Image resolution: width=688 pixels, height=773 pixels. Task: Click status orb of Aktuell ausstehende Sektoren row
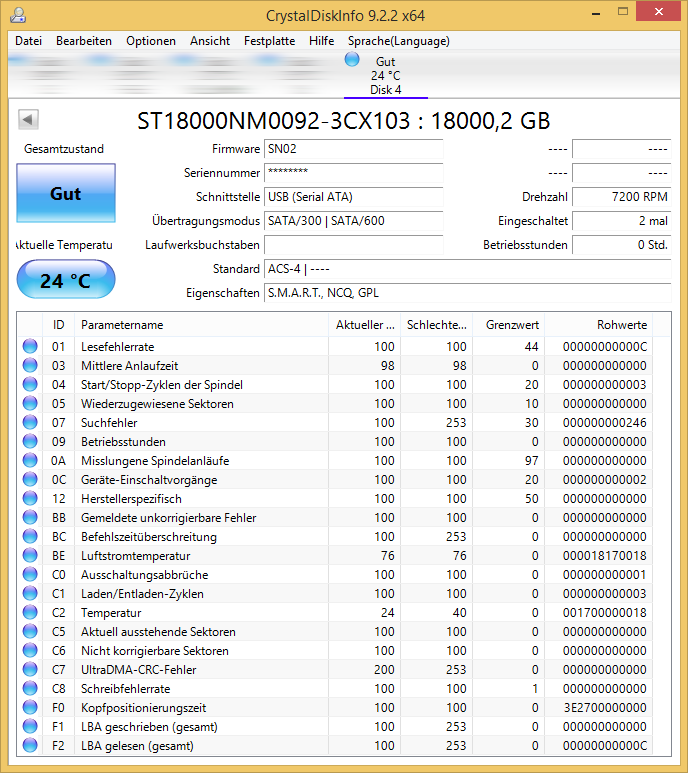tap(30, 631)
